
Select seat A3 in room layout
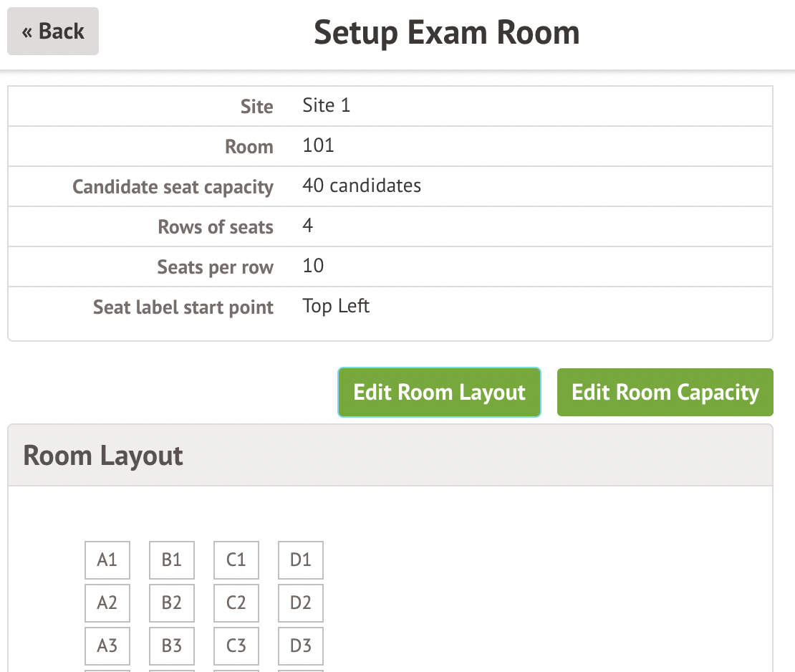107,646
